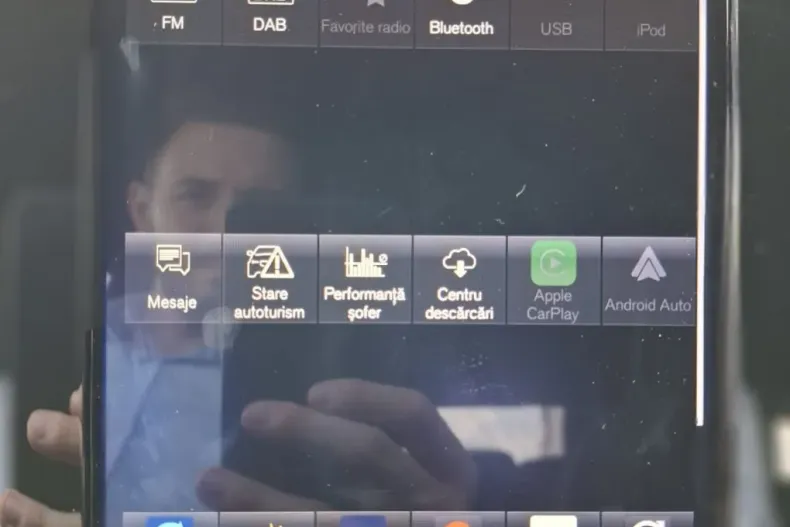Open the orange icon tile in bottom row
Viewport: 790px width, 527px height.
(x=458, y=520)
